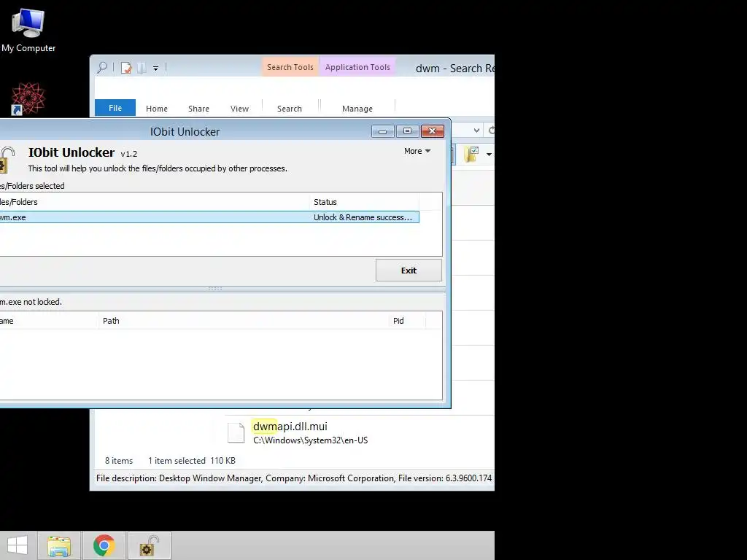Expand the Explorer address bar history chevron

click(x=476, y=131)
